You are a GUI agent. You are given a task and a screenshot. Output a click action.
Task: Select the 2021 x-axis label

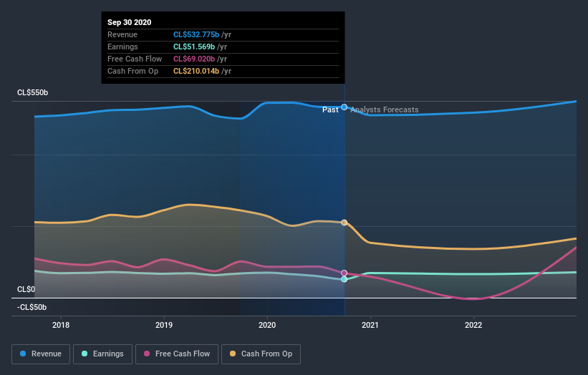tap(370, 325)
